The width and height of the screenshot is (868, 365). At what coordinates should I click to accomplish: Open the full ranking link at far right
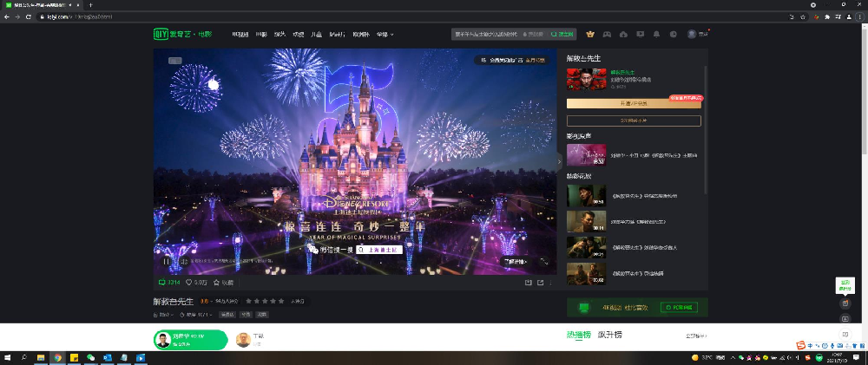point(696,336)
